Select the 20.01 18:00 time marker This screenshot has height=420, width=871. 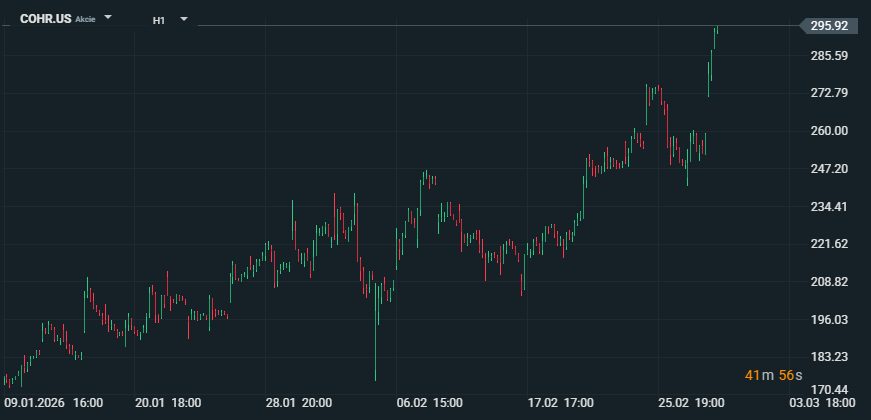click(169, 403)
